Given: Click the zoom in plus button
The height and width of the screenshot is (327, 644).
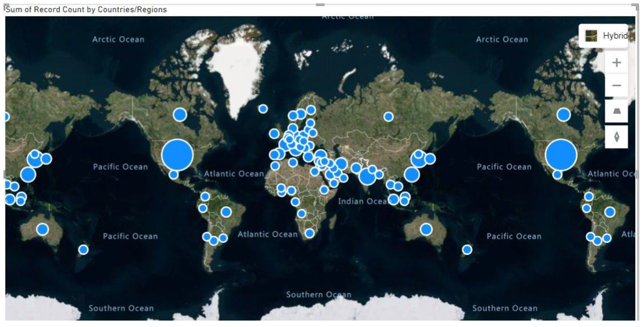Looking at the screenshot, I should (x=616, y=63).
